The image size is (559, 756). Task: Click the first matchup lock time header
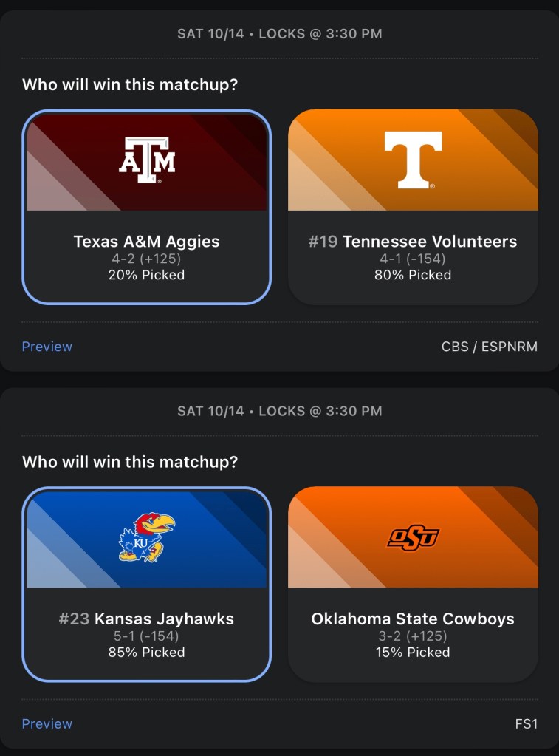[280, 34]
